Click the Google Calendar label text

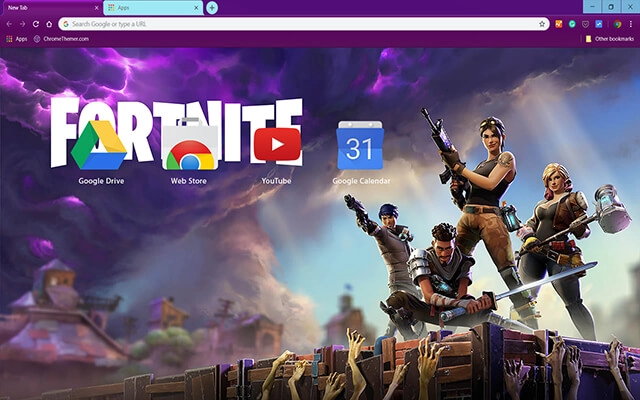[361, 181]
